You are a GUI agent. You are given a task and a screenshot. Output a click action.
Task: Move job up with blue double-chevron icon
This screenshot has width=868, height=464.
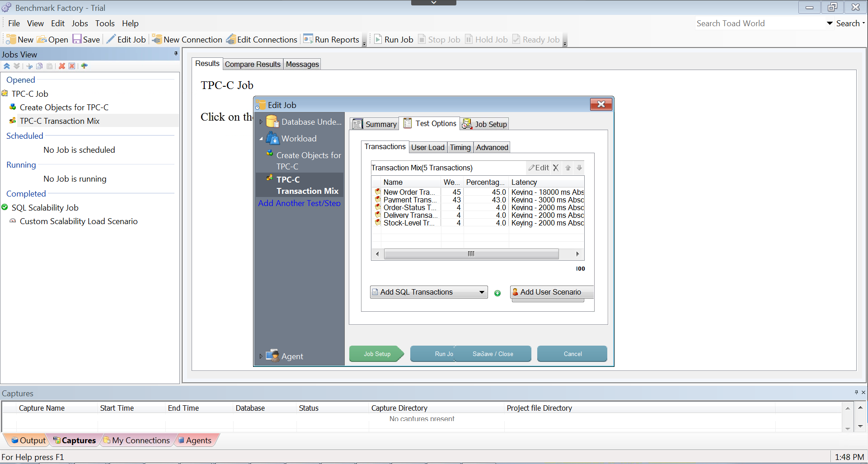click(x=7, y=66)
